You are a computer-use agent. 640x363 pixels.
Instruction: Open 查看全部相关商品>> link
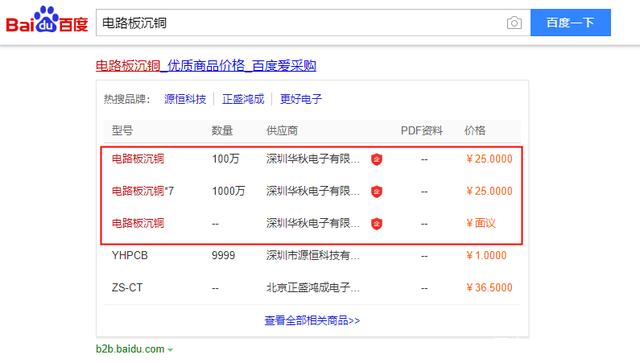312,321
